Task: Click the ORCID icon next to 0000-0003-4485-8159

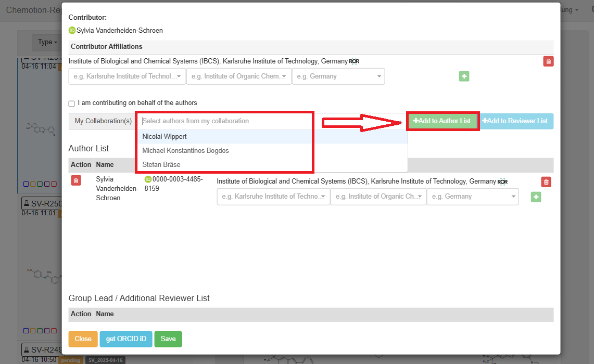Action: [148, 179]
